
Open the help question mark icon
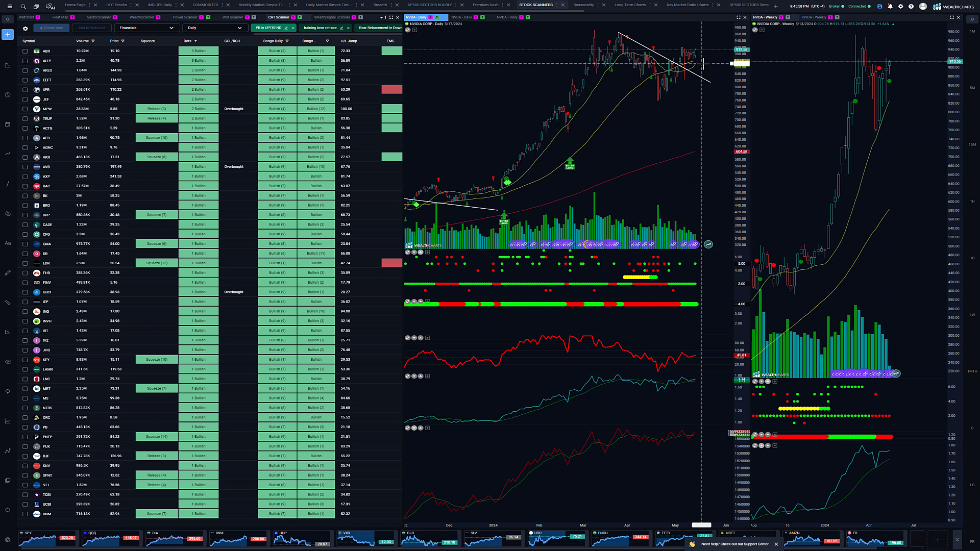(x=911, y=7)
